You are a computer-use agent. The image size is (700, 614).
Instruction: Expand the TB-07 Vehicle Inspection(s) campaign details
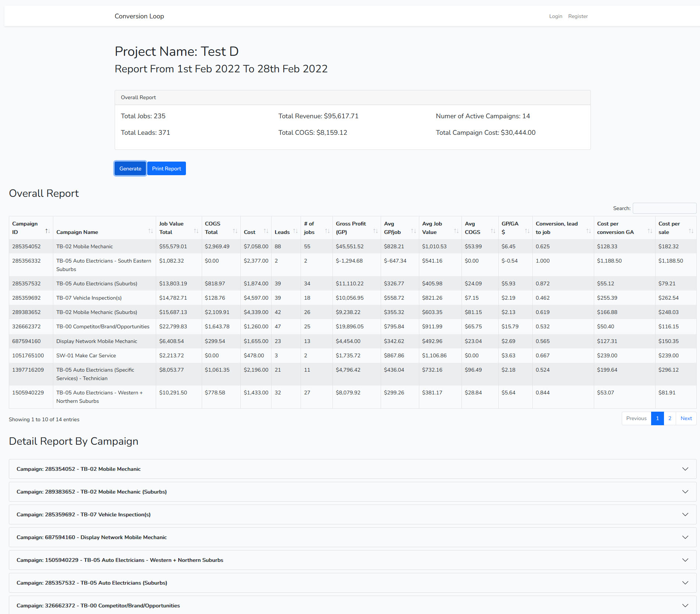tap(352, 514)
